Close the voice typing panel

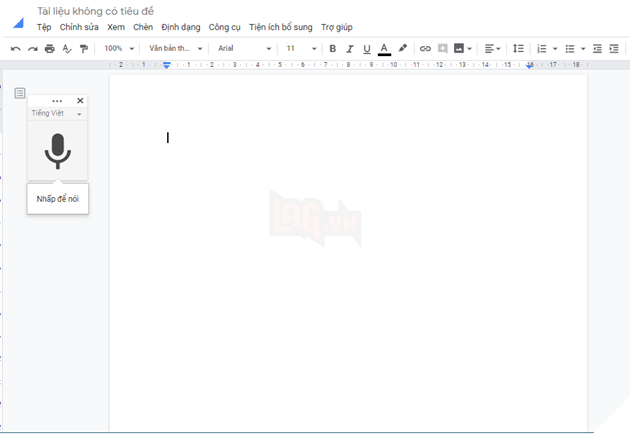pyautogui.click(x=81, y=101)
